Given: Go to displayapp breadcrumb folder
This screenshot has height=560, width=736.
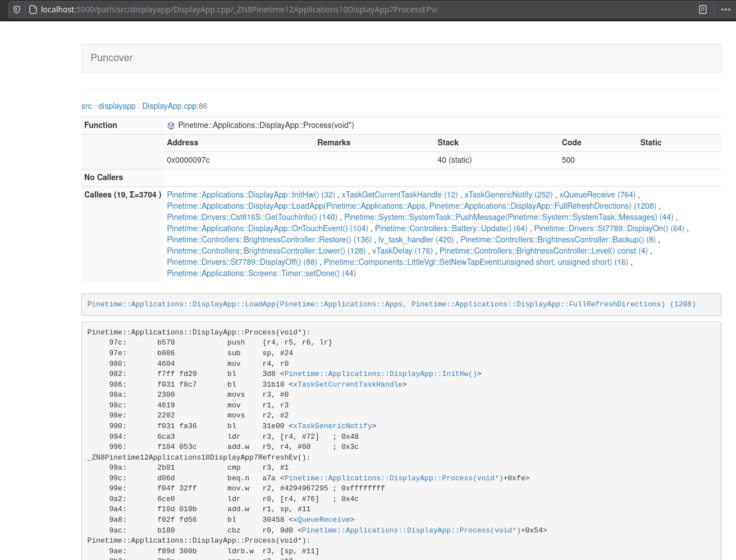Looking at the screenshot, I should click(x=117, y=106).
